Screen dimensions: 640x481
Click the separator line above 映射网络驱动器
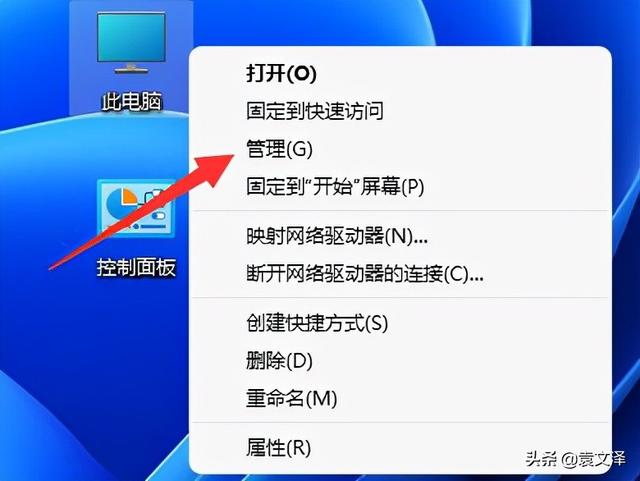[400, 211]
